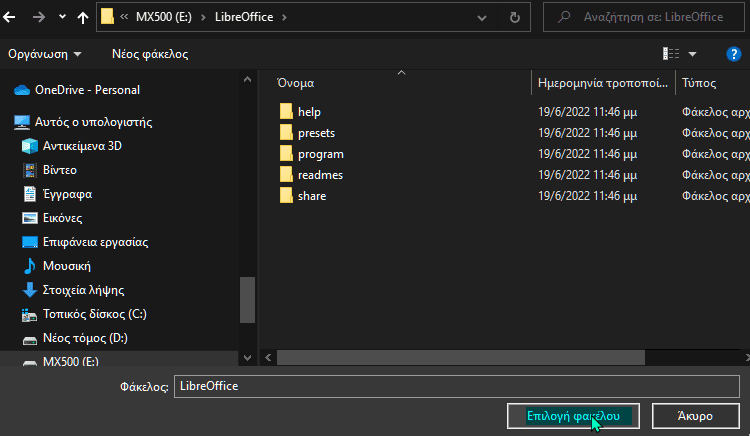Open the blue Help question mark icon
This screenshot has height=436, width=750.
[733, 54]
